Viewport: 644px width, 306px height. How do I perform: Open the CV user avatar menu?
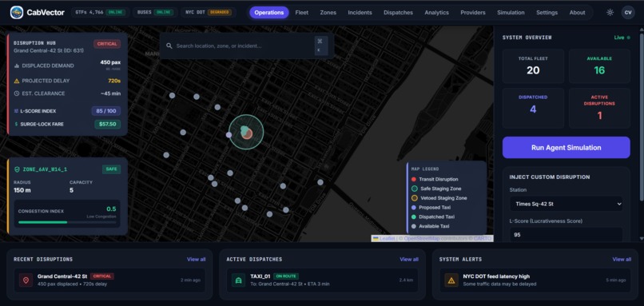pyautogui.click(x=628, y=12)
